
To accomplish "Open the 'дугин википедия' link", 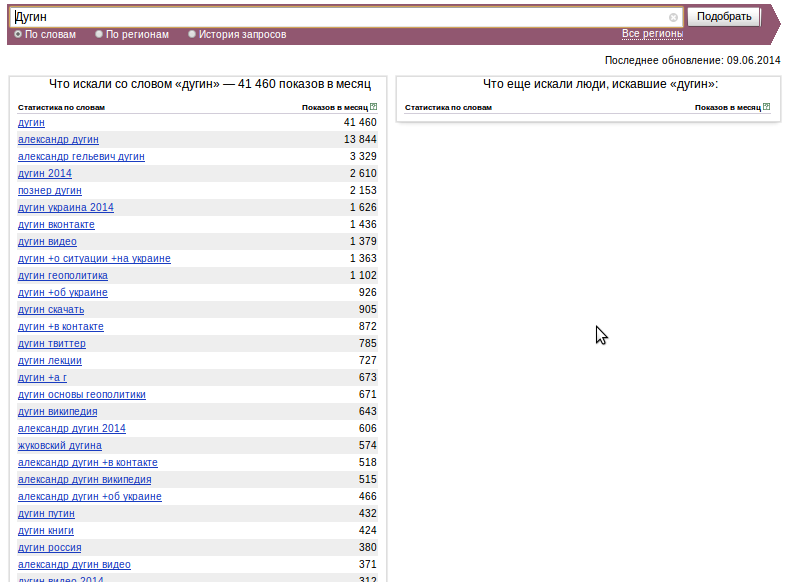I will coord(58,412).
